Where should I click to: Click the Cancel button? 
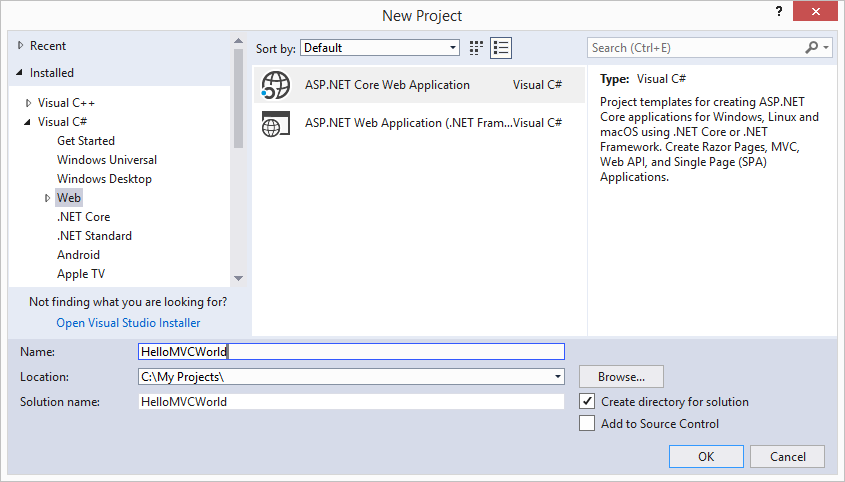[x=787, y=457]
